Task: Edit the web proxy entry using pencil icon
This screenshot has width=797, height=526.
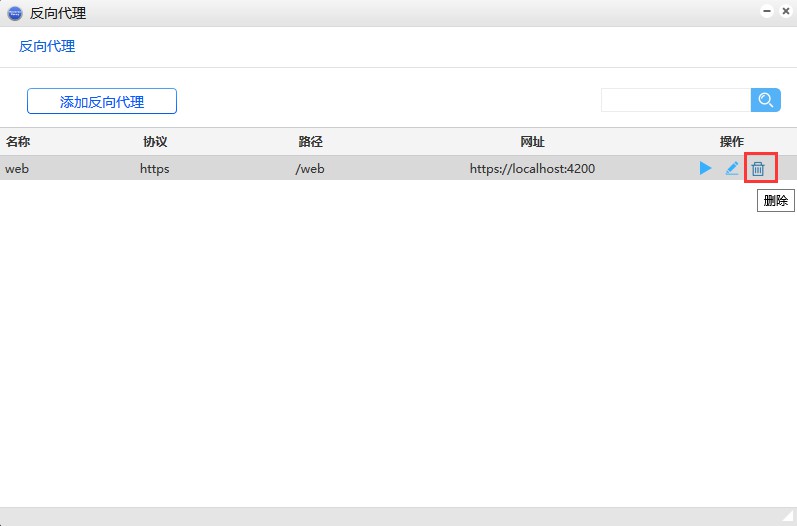Action: [x=732, y=168]
